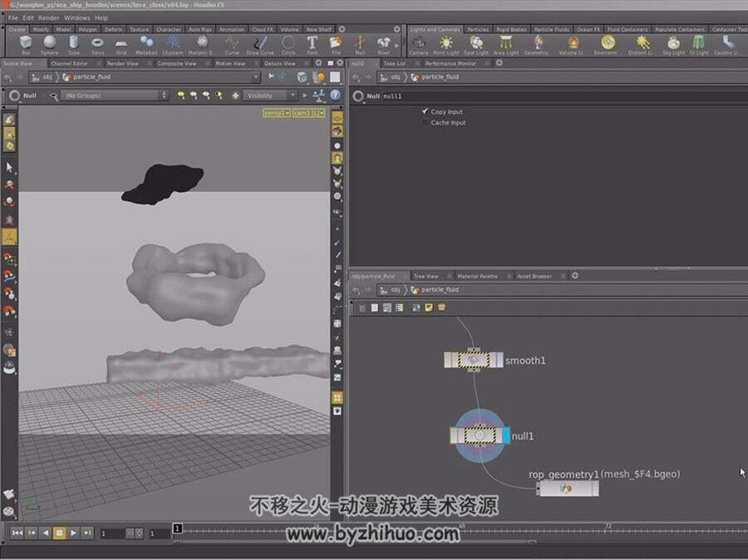748x560 pixels.
Task: Switch to the Render View tab
Action: click(x=123, y=63)
